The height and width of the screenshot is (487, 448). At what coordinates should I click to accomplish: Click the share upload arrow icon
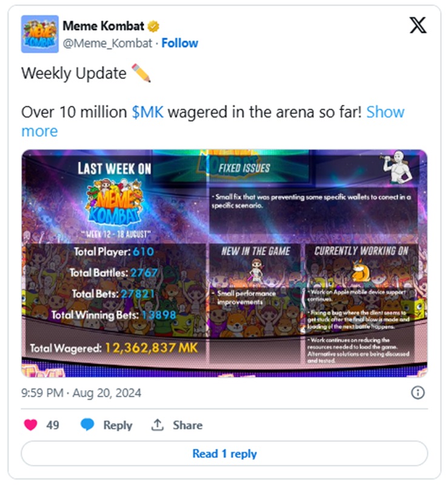point(157,425)
